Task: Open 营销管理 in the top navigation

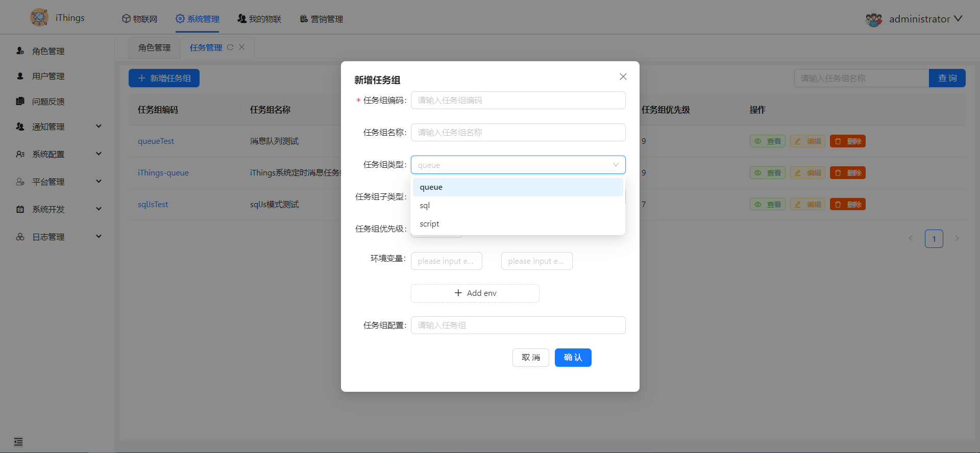Action: 321,19
